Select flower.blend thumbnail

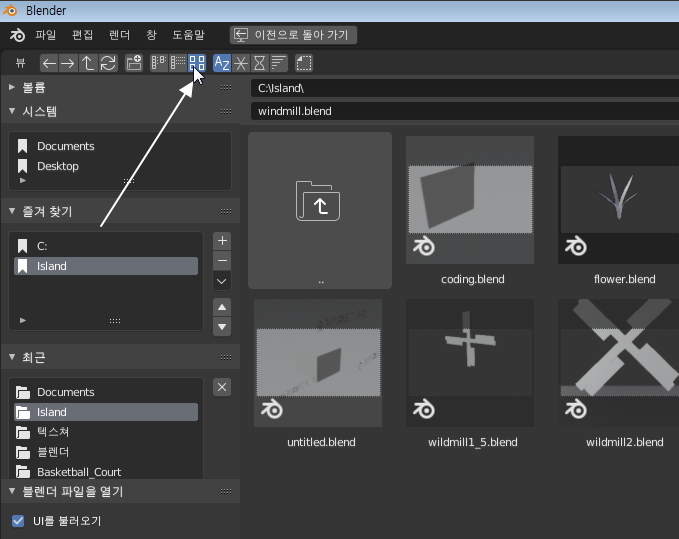pyautogui.click(x=618, y=200)
